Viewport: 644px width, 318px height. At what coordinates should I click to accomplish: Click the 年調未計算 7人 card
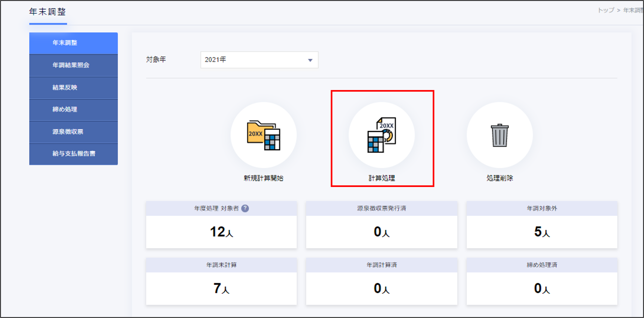(x=221, y=288)
